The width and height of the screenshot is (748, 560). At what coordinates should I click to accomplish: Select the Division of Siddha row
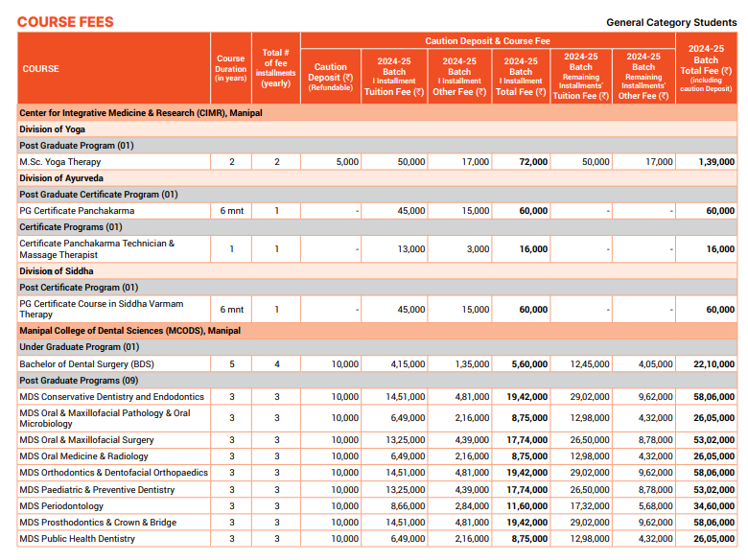[377, 271]
